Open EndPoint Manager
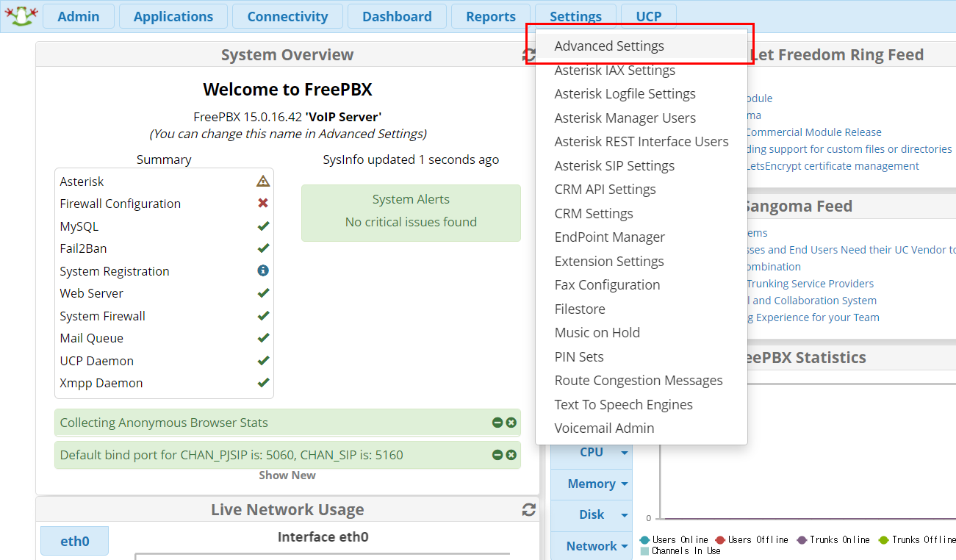 (641, 237)
